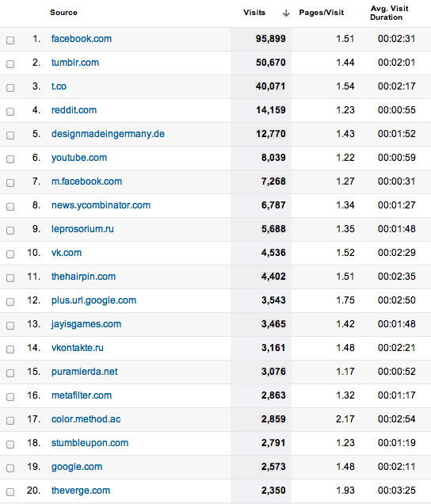Sort table by Visits column header
This screenshot has width=431, height=504.
(254, 13)
